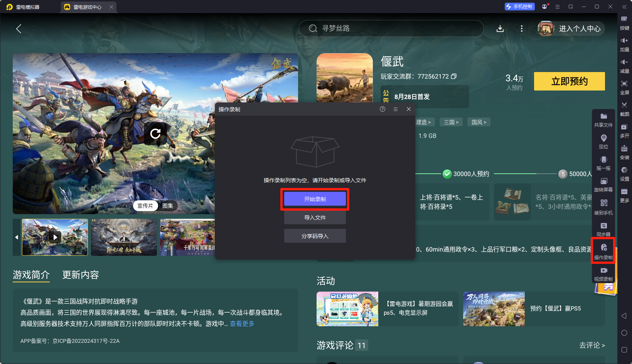This screenshot has height=364, width=632.
Task: Click the account avatar icon in title bar
Action: (544, 7)
